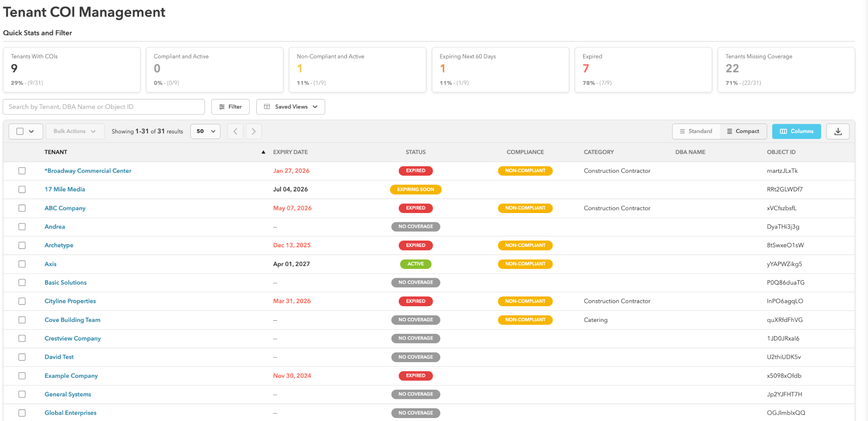
Task: Click the EXPIRING SOON badge for 17 Mile Media
Action: 415,189
